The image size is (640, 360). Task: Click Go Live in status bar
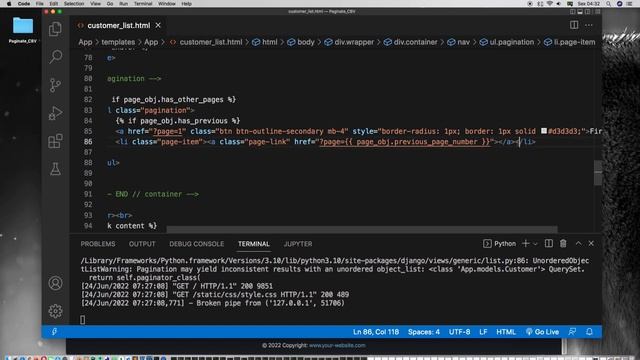pyautogui.click(x=542, y=332)
